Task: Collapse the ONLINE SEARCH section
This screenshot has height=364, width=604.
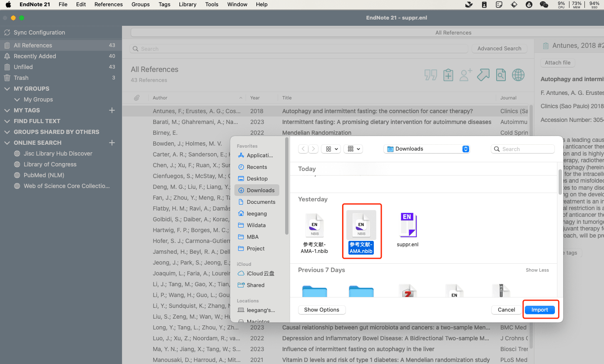Action: point(7,143)
